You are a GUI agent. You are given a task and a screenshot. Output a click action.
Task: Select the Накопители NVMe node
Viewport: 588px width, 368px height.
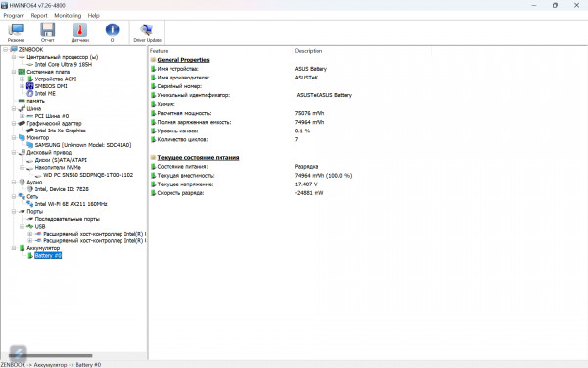tap(58, 167)
